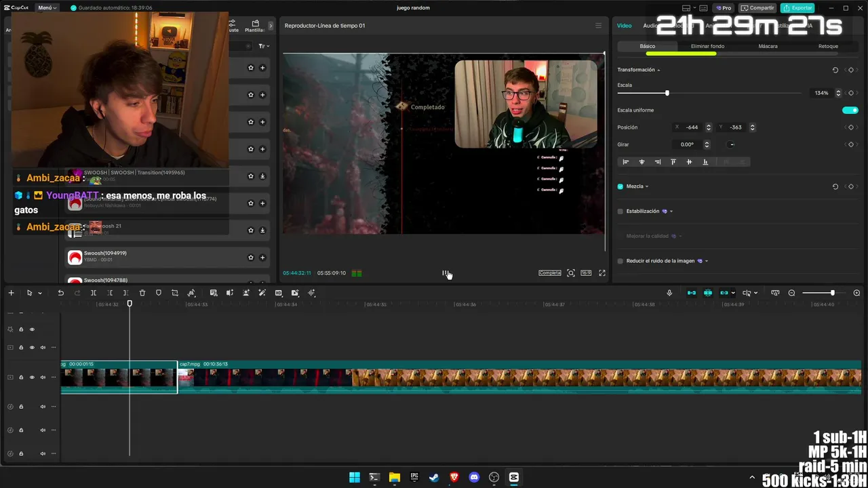Click the align top icon
868x488 pixels.
pos(673,162)
